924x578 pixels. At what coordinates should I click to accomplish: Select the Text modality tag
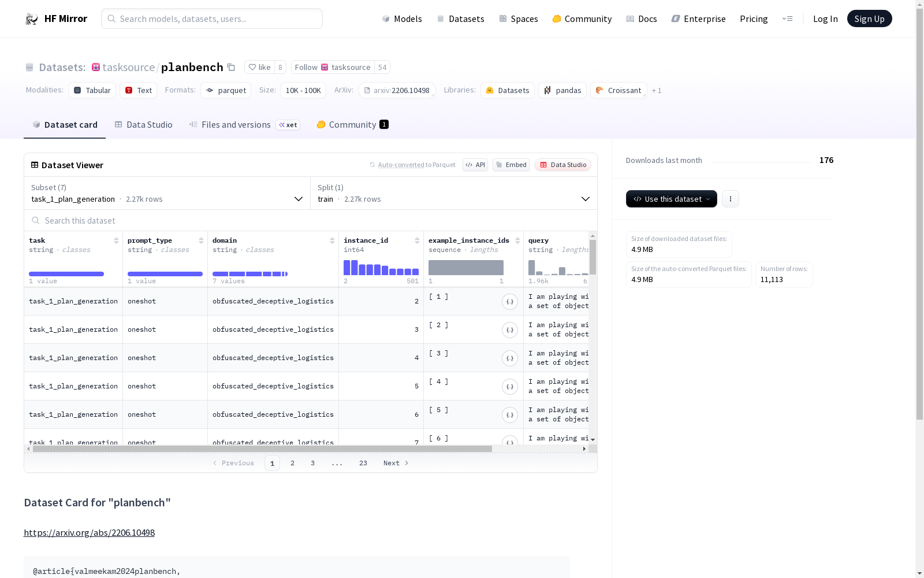tap(139, 90)
